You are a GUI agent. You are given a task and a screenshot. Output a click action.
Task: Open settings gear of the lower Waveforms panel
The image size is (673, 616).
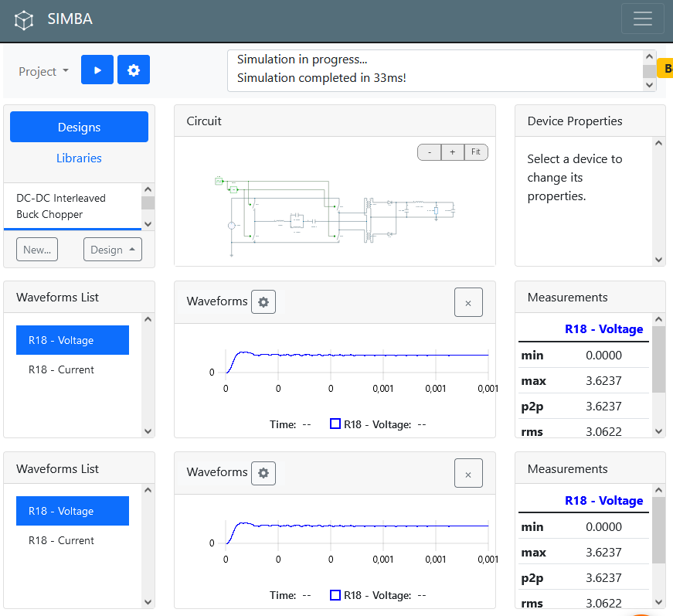[263, 473]
